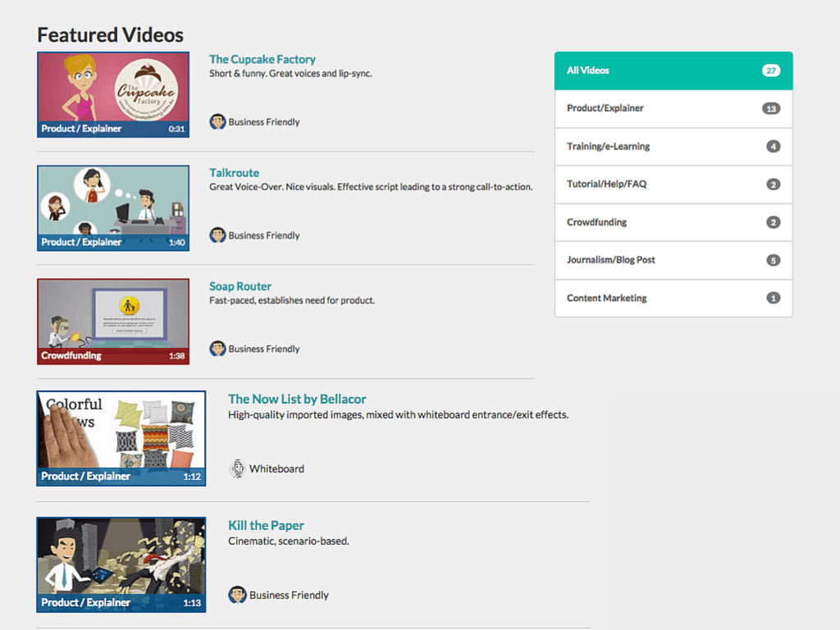Image resolution: width=840 pixels, height=630 pixels.
Task: Open The Now List by Bellacor link
Action: [x=297, y=399]
